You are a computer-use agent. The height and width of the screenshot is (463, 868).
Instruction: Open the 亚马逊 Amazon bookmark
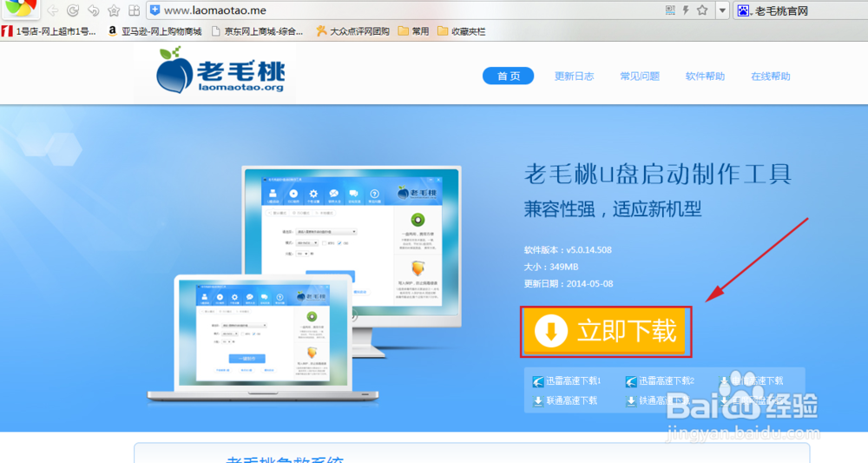point(155,31)
